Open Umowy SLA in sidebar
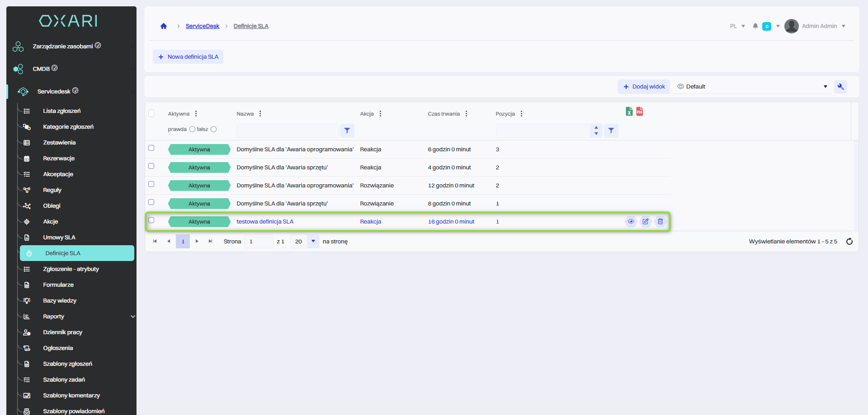 pyautogui.click(x=59, y=238)
